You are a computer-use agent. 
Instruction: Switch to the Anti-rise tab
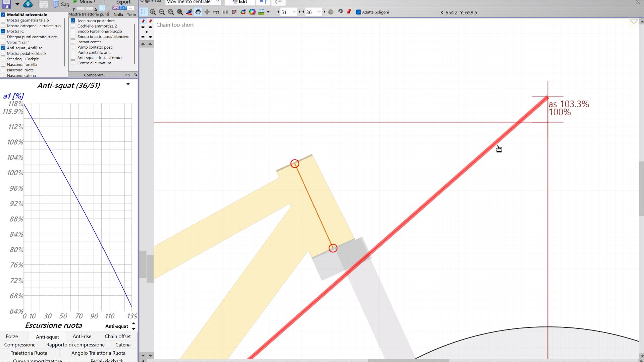(x=82, y=336)
